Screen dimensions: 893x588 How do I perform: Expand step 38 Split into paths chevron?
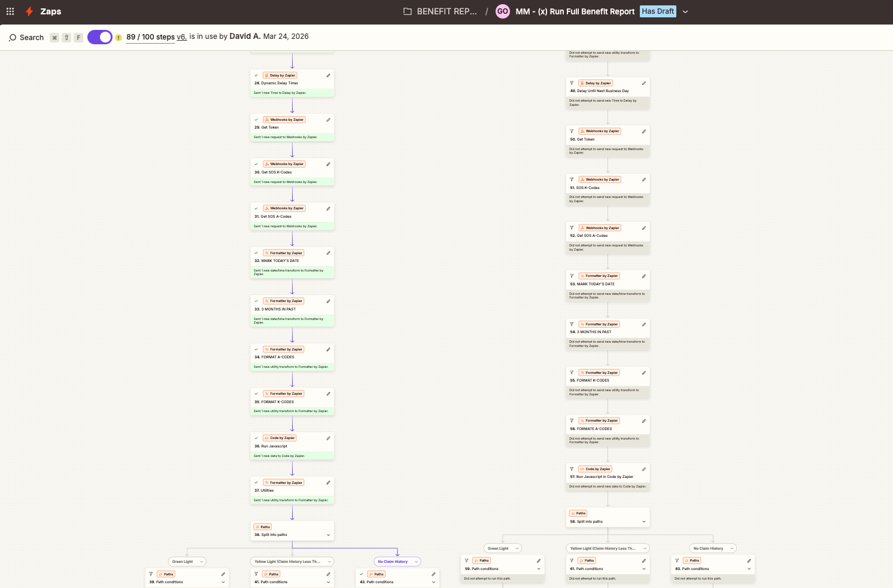(x=328, y=535)
